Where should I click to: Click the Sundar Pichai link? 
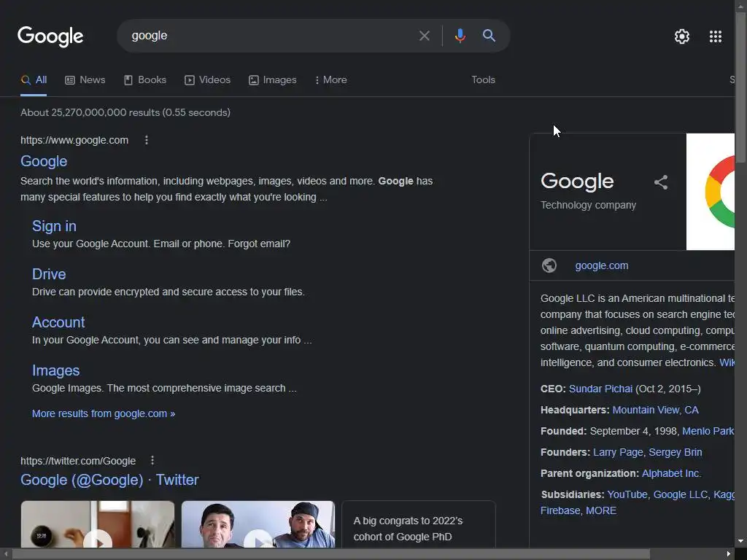click(600, 389)
